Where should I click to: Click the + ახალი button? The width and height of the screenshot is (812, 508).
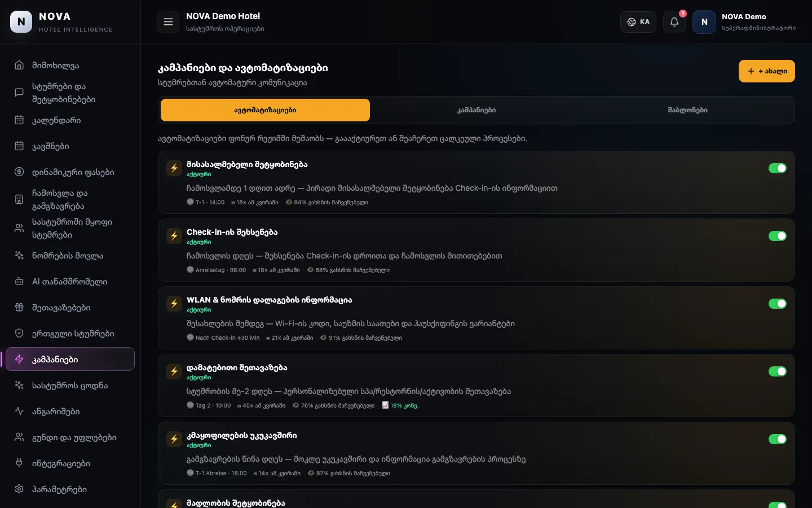click(767, 71)
